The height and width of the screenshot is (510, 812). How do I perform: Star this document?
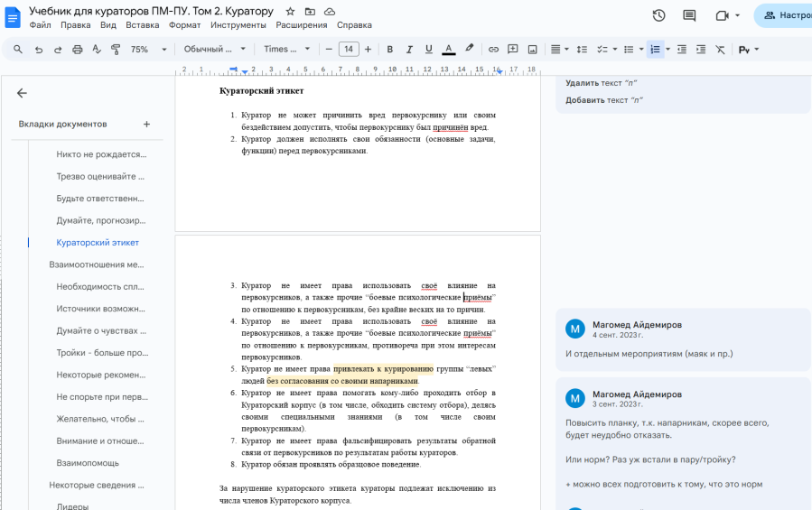click(x=291, y=12)
